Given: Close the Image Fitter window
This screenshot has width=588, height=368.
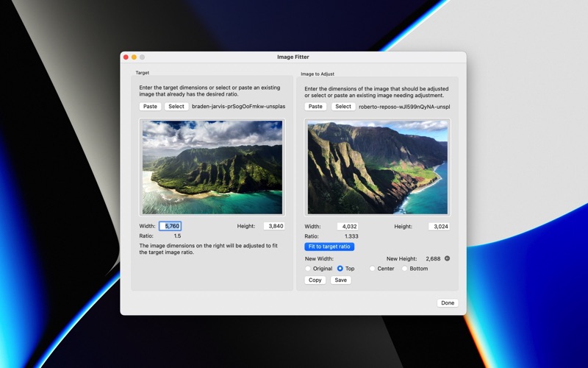Looking at the screenshot, I should click(x=126, y=57).
